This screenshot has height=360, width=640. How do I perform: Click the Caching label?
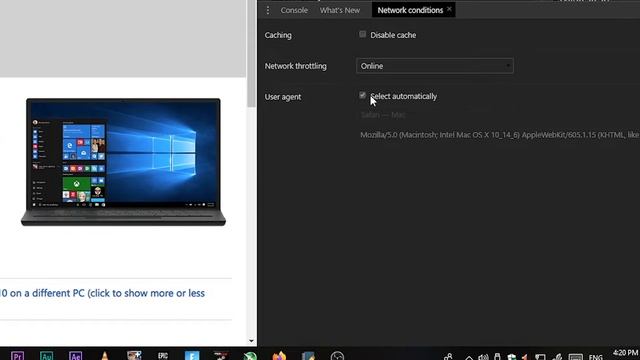coord(278,35)
